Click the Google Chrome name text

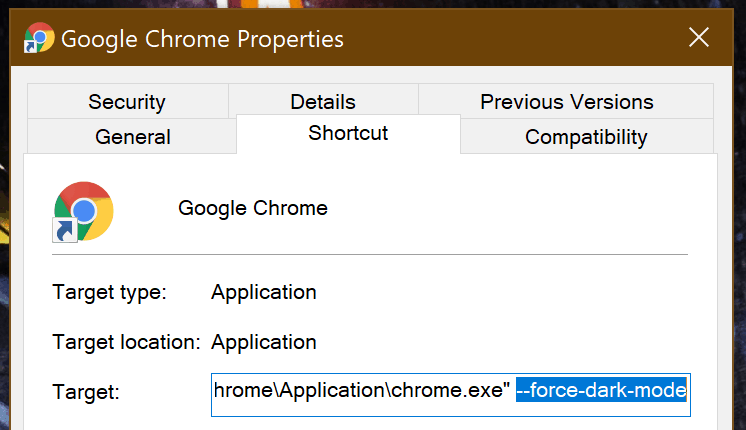[x=253, y=208]
